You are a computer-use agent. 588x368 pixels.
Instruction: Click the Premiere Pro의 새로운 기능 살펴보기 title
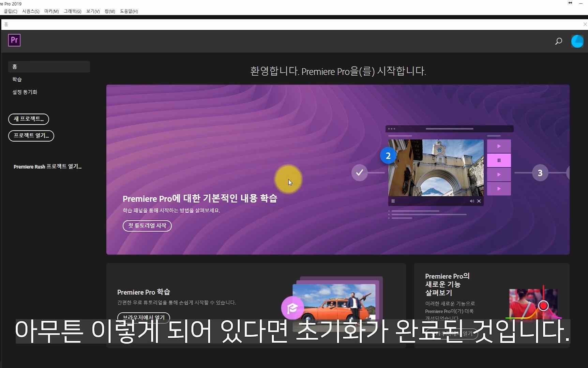[x=447, y=284]
